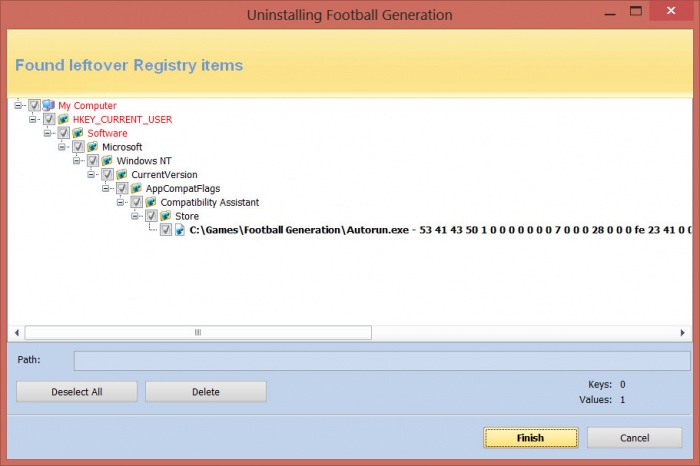Click the CurrentVersion registry key icon
The image size is (700, 466).
click(121, 175)
